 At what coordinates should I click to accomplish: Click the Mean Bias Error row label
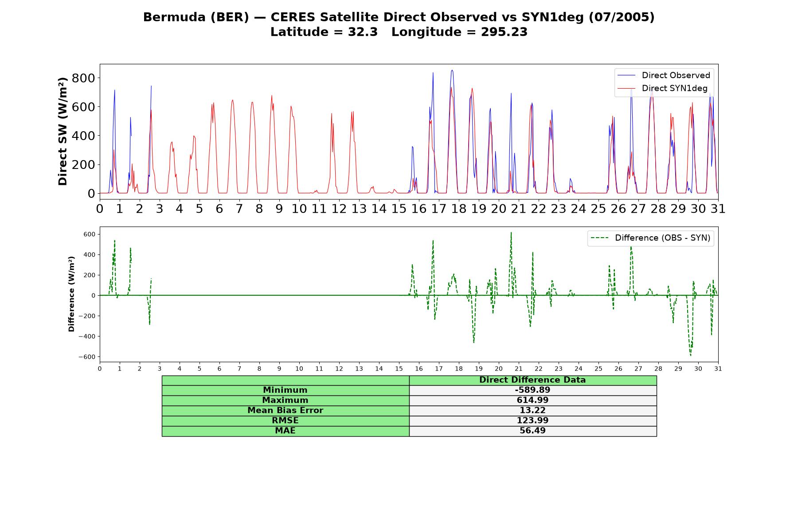[285, 411]
